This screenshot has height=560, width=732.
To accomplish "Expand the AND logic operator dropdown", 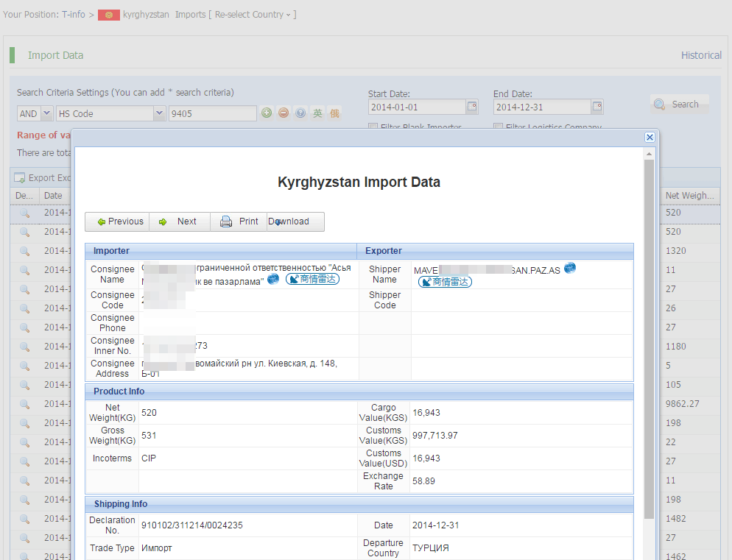I will tap(46, 113).
